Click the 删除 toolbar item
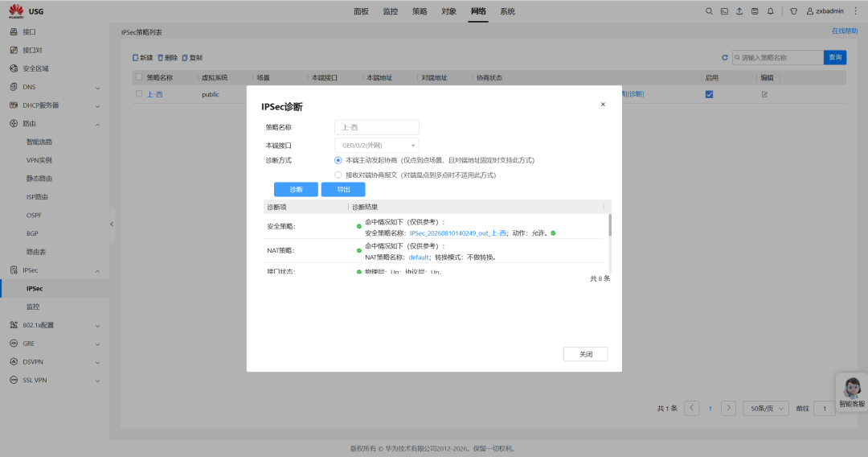Image resolution: width=868 pixels, height=457 pixels. [168, 58]
